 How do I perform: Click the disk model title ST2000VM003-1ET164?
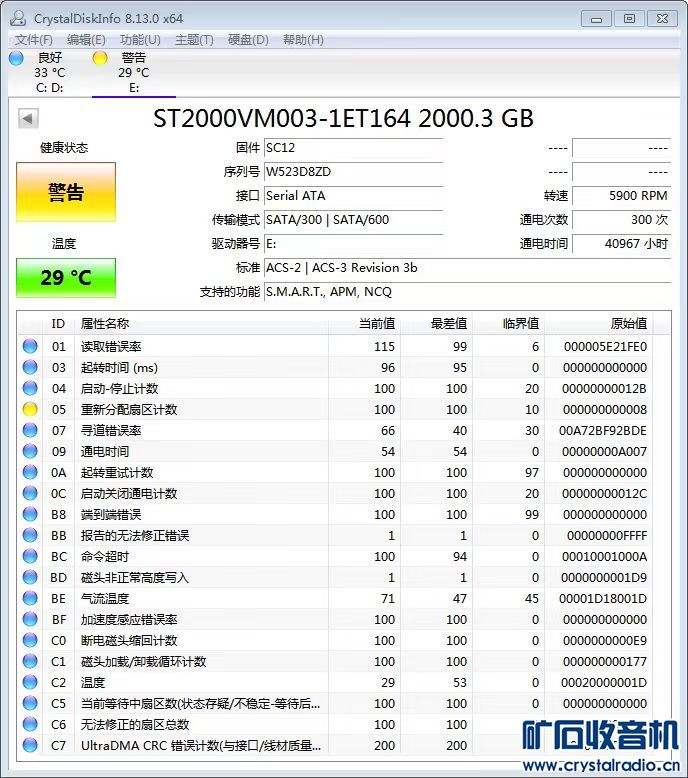pyautogui.click(x=282, y=119)
